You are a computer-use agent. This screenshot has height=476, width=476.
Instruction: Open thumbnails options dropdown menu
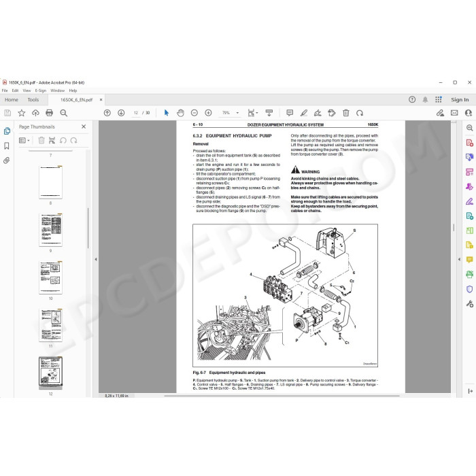click(x=24, y=140)
